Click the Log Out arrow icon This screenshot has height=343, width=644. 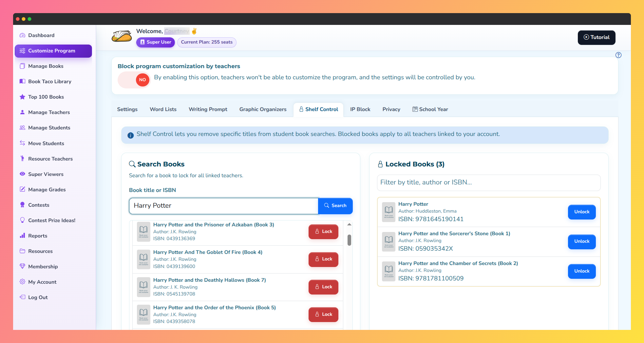coord(22,297)
